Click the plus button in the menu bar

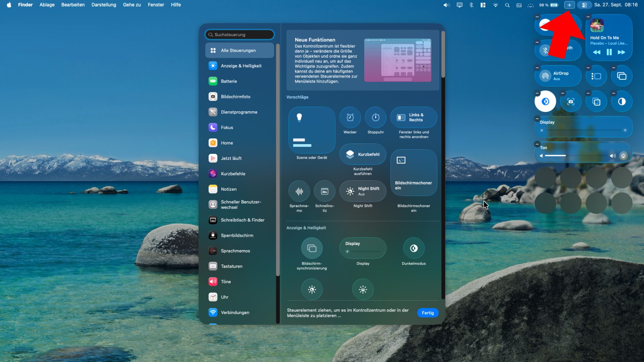pos(569,5)
